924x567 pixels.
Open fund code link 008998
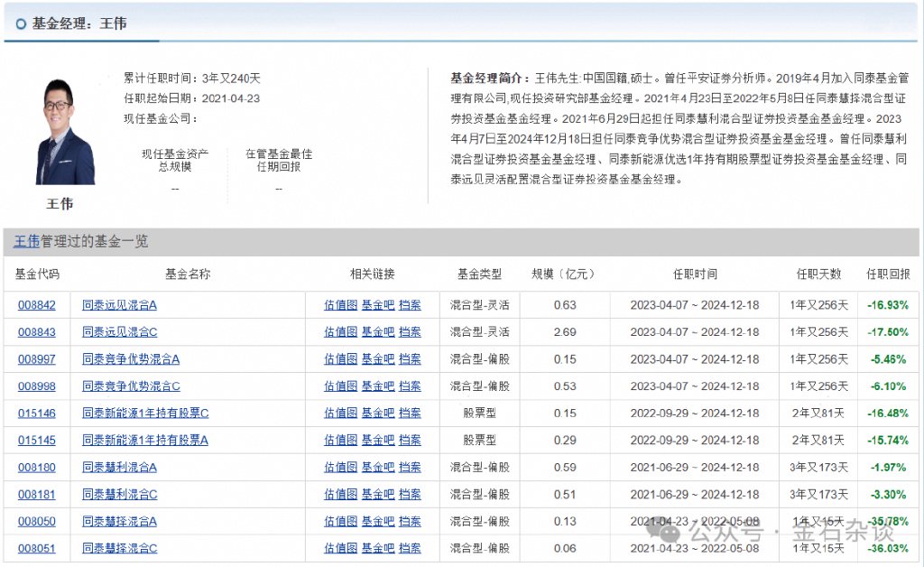click(36, 386)
